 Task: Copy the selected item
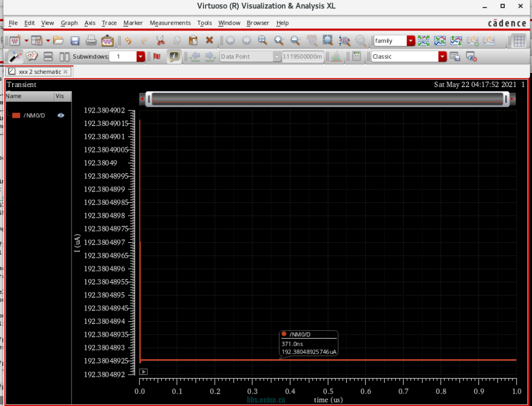(177, 41)
